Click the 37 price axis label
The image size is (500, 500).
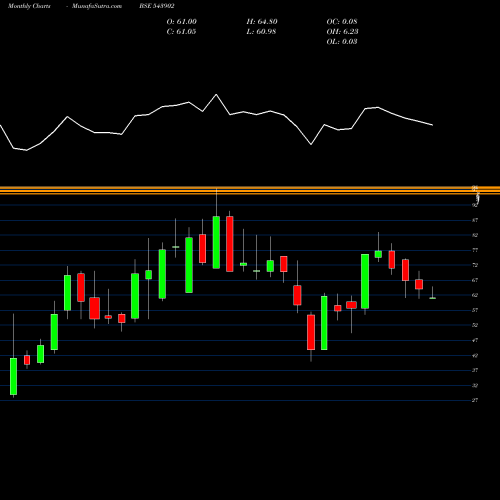(475, 370)
